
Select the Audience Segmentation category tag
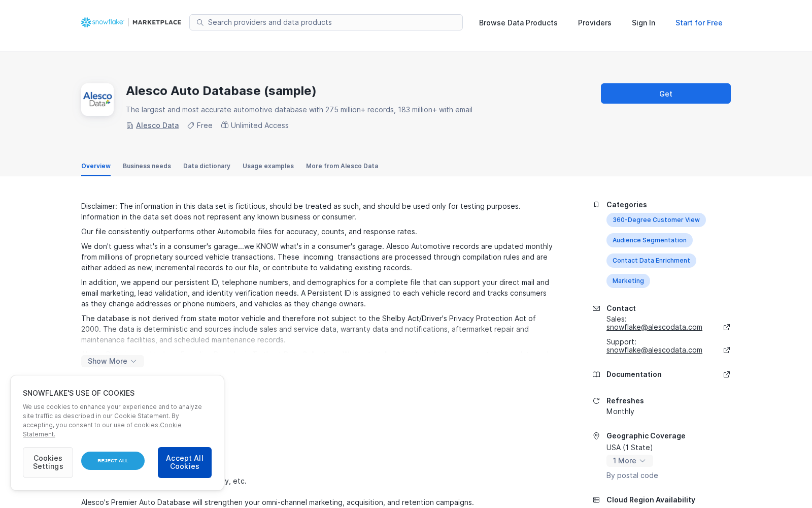tap(650, 240)
